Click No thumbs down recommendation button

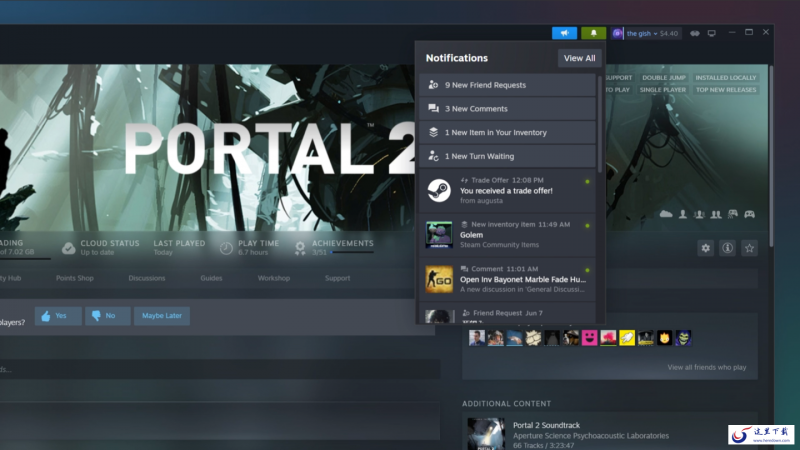(108, 316)
